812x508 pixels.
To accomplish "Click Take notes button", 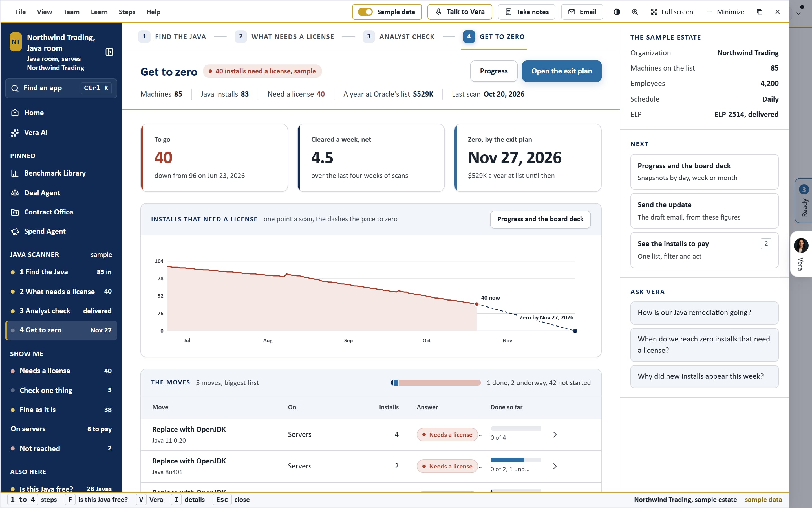I will click(x=526, y=12).
